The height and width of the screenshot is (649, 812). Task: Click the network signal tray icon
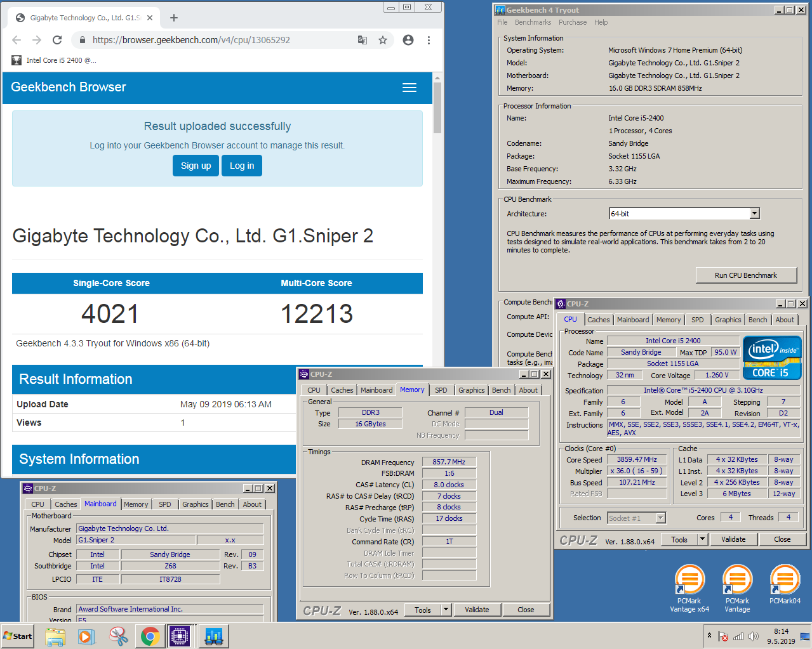(738, 636)
